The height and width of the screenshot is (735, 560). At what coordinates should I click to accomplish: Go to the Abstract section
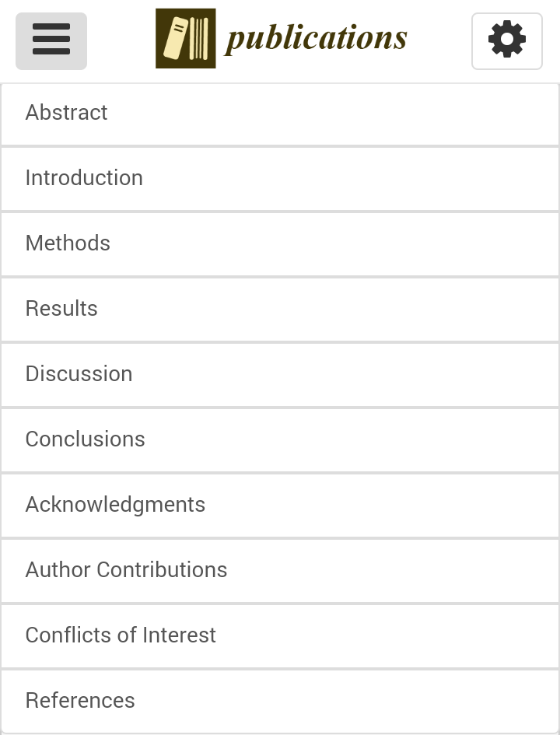click(67, 113)
